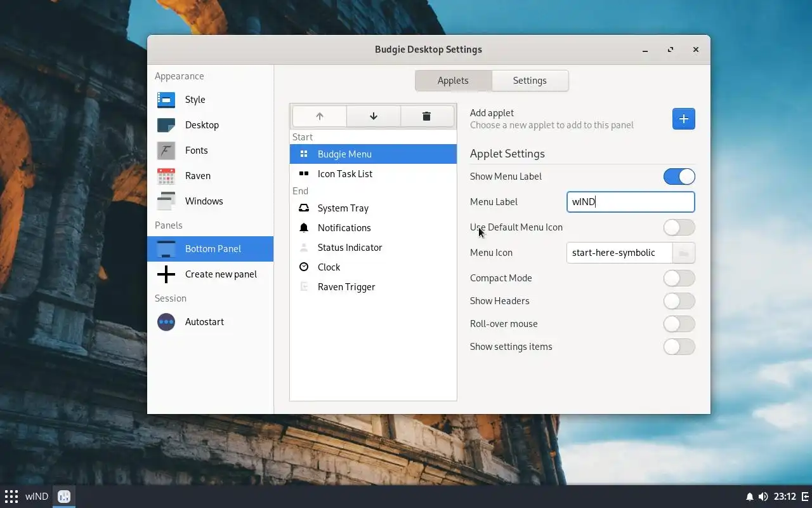The width and height of the screenshot is (812, 508).
Task: Select the System Tray row
Action: tap(373, 208)
